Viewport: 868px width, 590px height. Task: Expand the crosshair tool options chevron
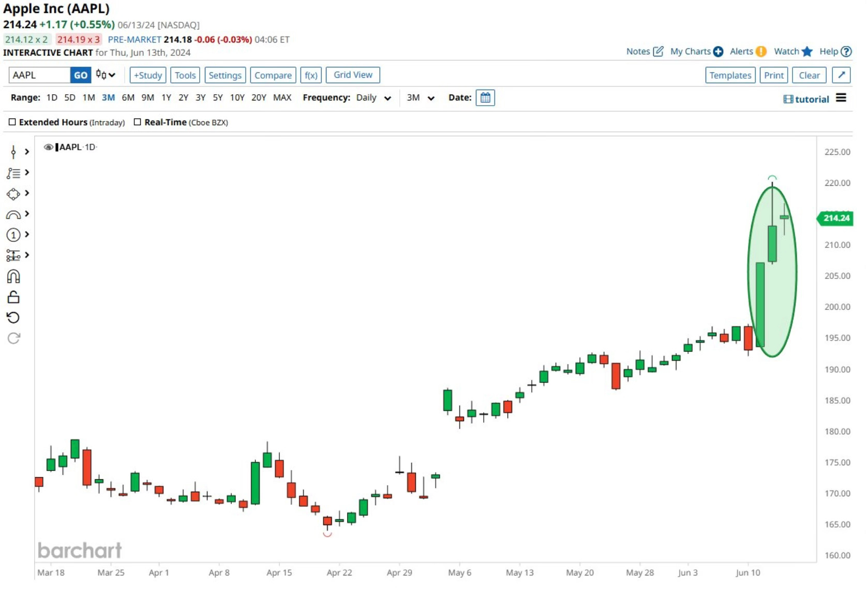(27, 152)
